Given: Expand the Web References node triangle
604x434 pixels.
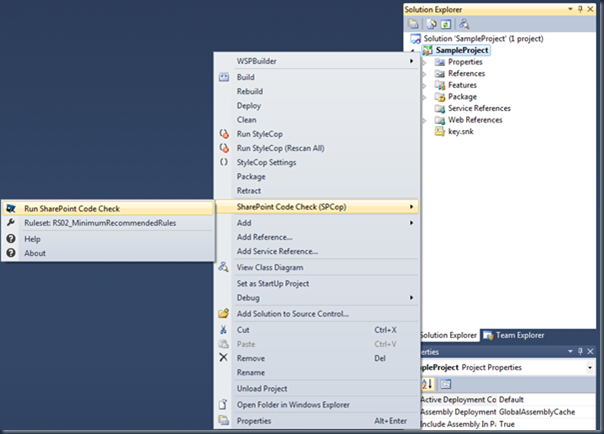Looking at the screenshot, I should coord(424,121).
